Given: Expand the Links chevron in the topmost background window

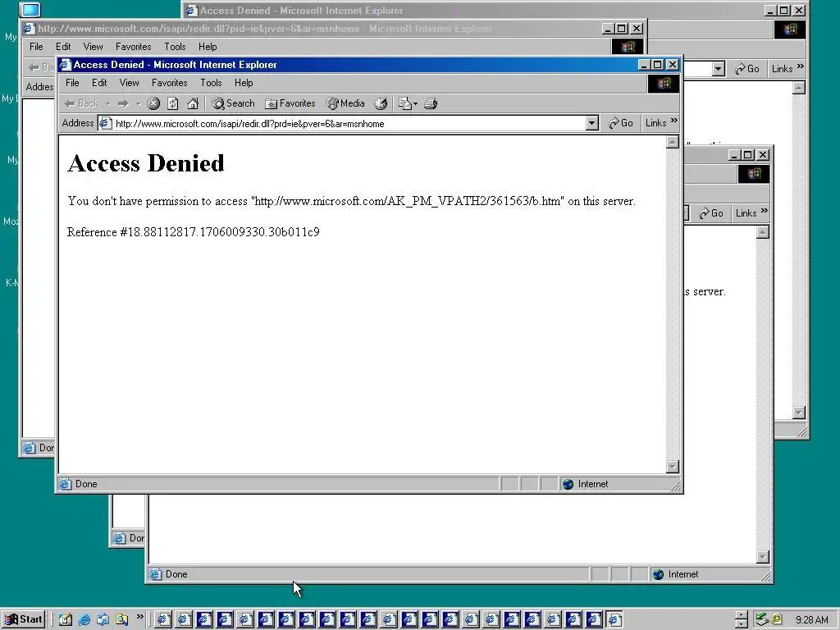Looking at the screenshot, I should [x=801, y=67].
